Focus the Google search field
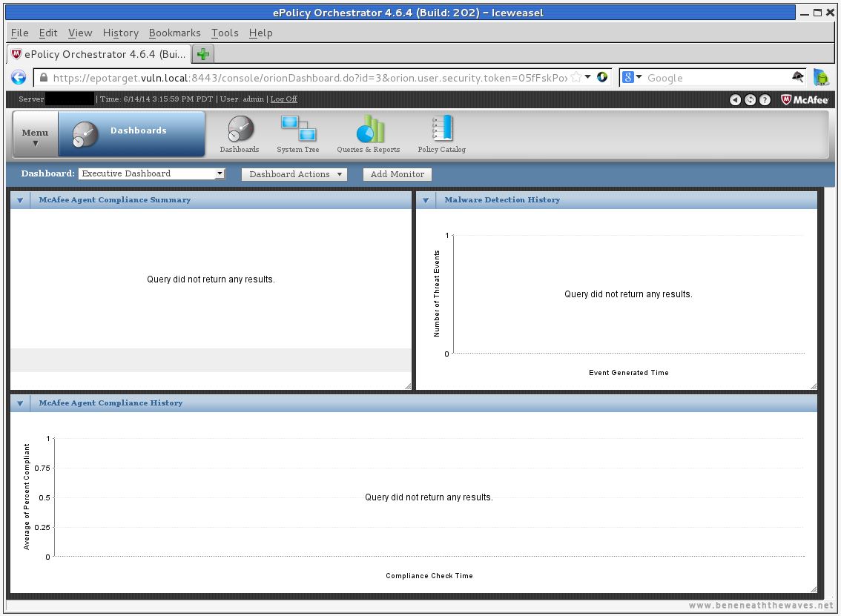Viewport: 841px width, 616px height. point(718,78)
